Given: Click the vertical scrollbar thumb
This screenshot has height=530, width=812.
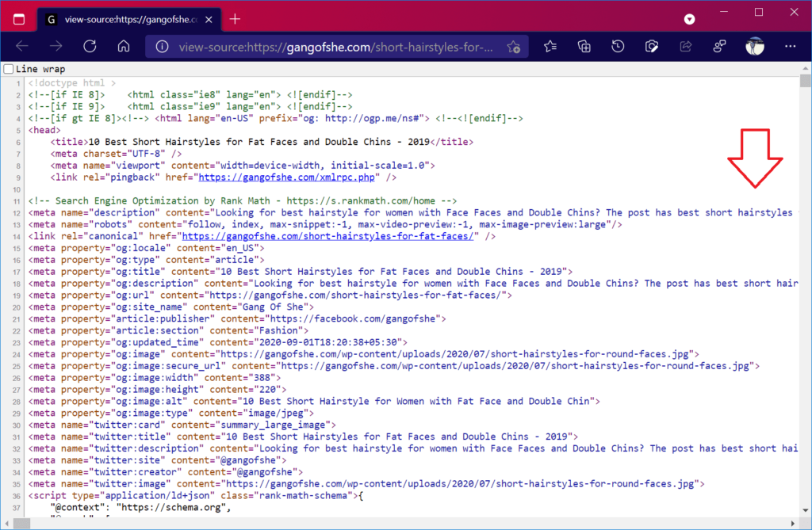Looking at the screenshot, I should coord(806,81).
